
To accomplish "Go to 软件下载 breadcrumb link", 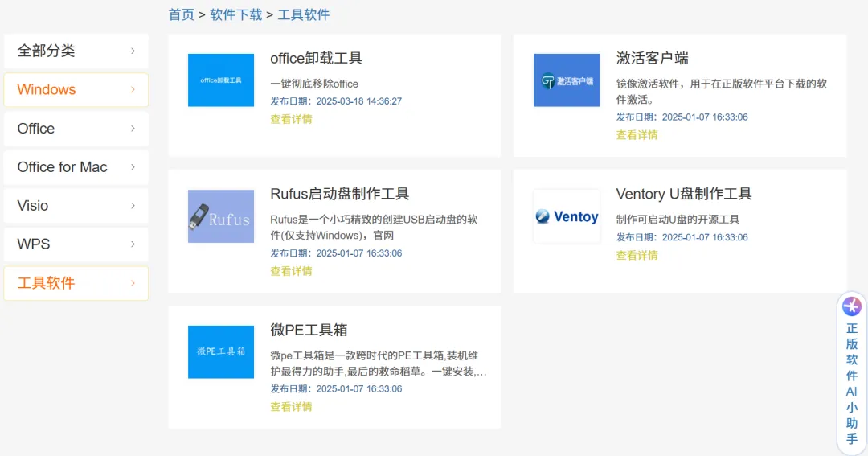I will 235,15.
